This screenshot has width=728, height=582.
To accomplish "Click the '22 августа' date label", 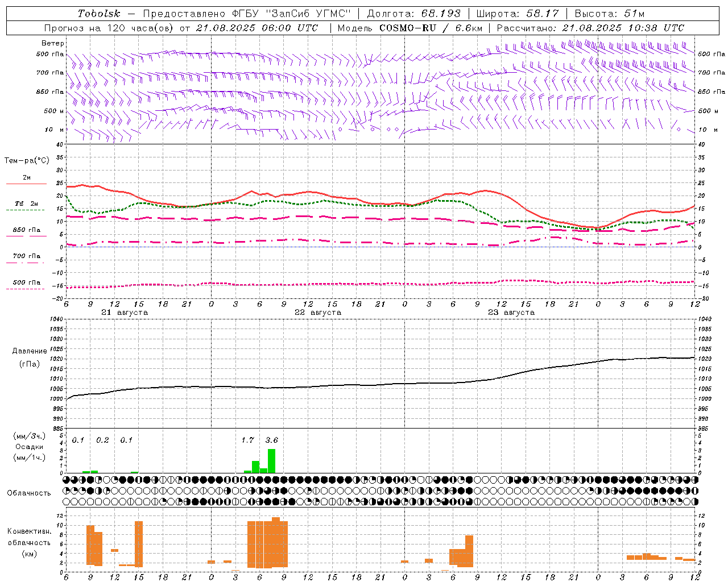I will coord(318,313).
